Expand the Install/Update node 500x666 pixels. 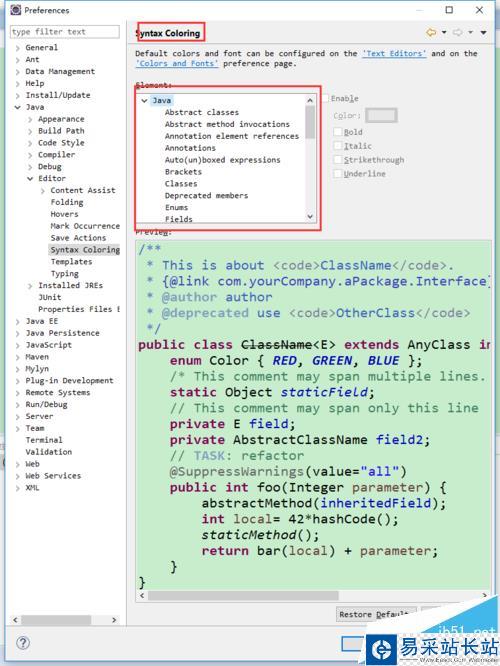click(17, 96)
